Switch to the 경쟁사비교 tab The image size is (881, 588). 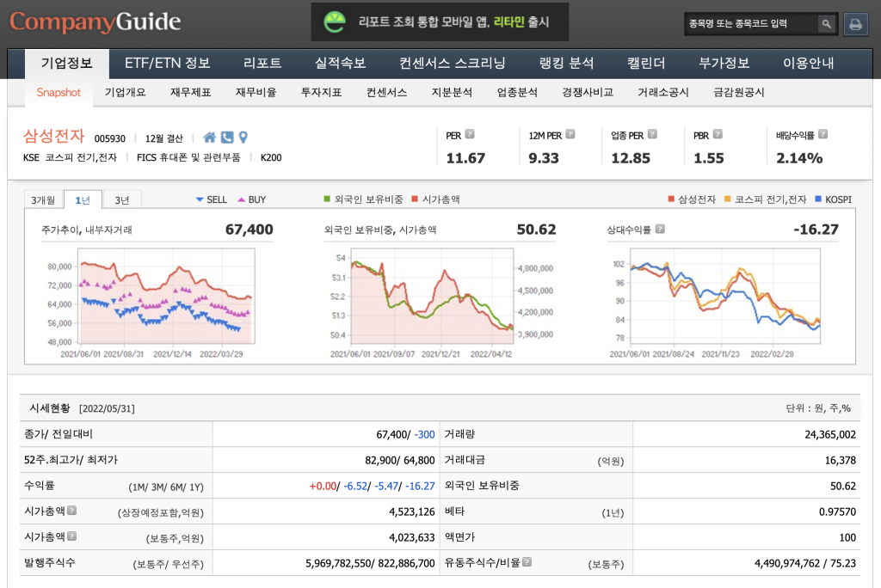coord(587,93)
